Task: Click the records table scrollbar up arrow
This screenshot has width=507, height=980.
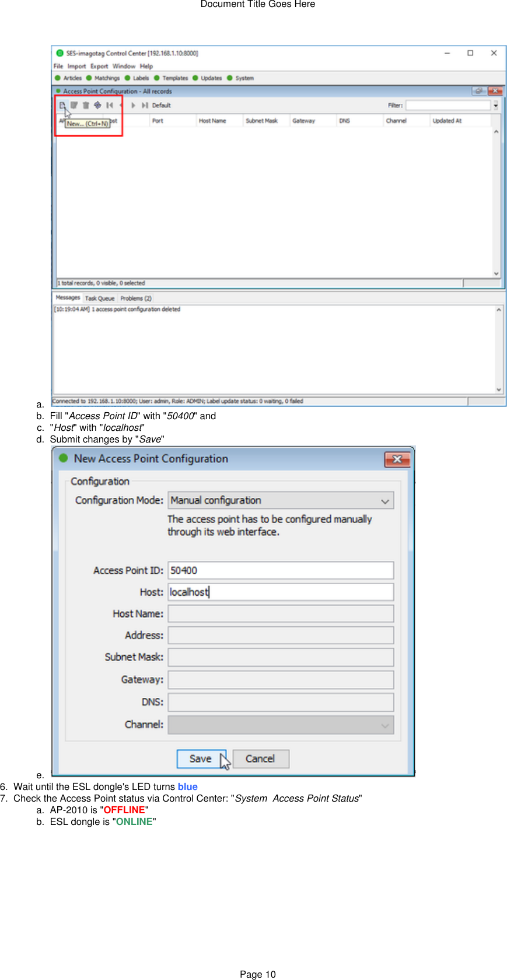Action: 496,132
